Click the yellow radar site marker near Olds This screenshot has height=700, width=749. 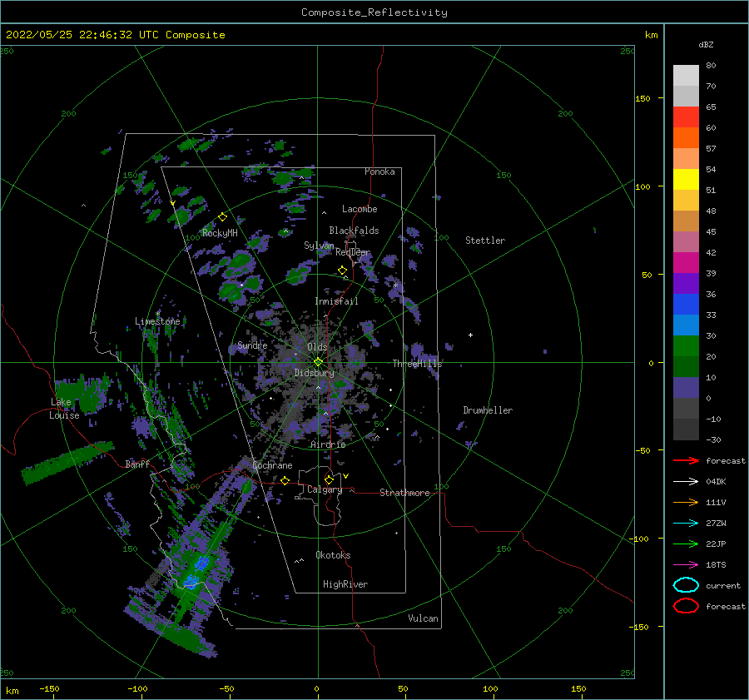coord(318,362)
